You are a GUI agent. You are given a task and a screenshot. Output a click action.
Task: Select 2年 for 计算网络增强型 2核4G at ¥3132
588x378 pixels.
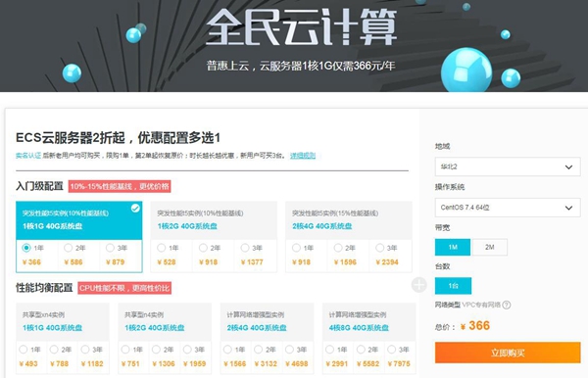pos(259,350)
